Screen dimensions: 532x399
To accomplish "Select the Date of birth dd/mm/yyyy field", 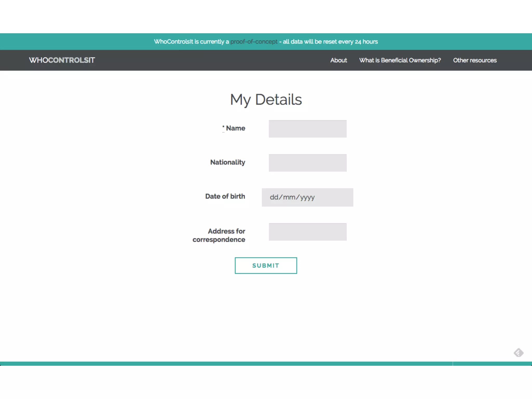I will tap(307, 197).
